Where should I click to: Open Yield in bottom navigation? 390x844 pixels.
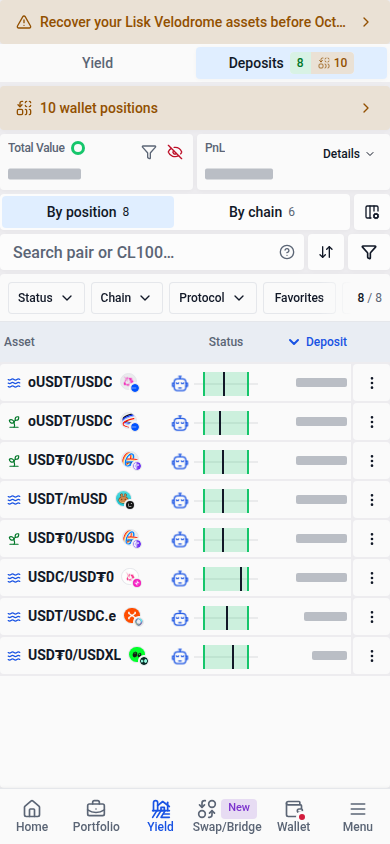(x=160, y=816)
